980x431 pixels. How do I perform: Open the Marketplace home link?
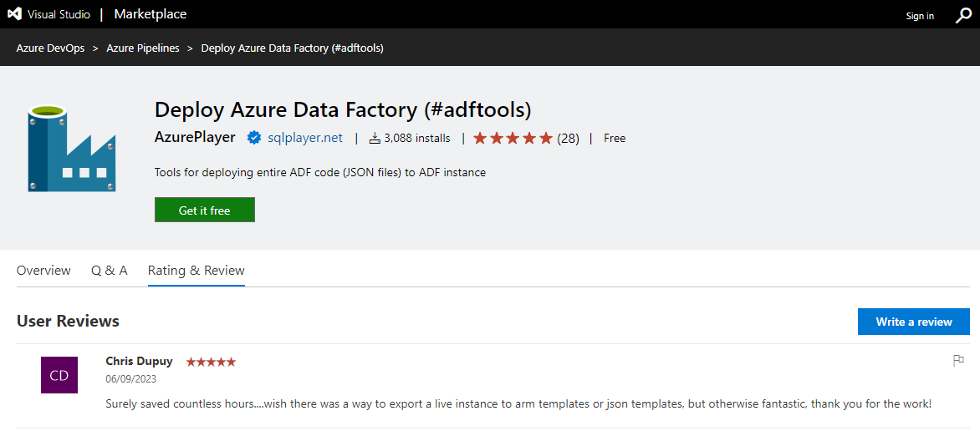pos(150,14)
